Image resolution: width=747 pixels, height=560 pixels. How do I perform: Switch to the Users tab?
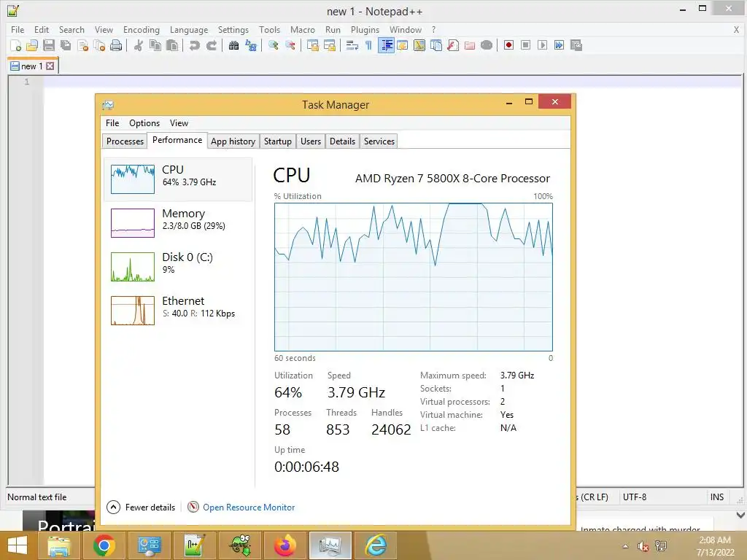pyautogui.click(x=311, y=141)
